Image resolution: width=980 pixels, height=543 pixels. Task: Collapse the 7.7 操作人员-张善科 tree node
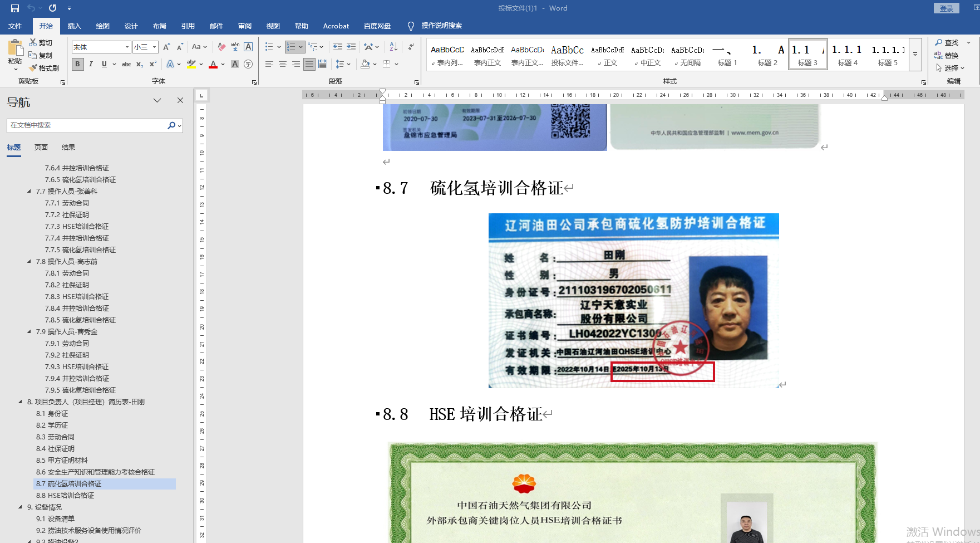click(29, 192)
